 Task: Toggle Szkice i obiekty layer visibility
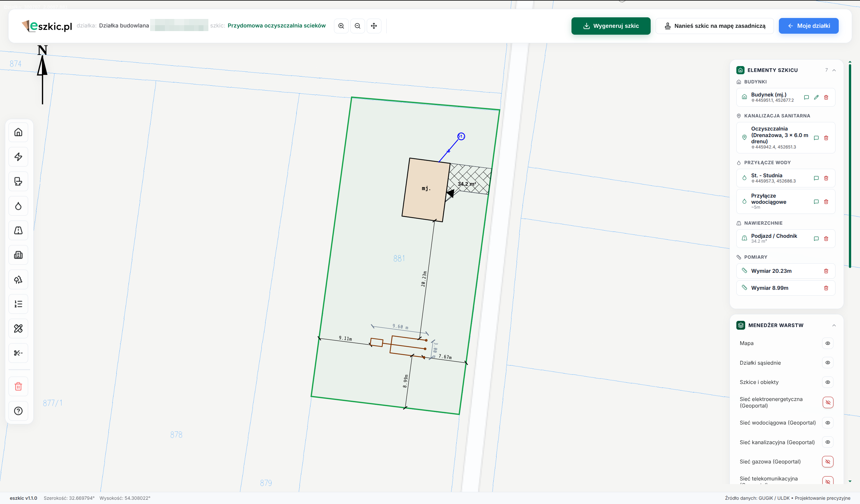click(828, 382)
